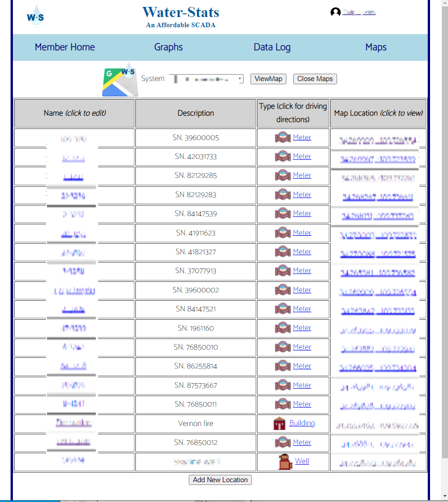The image size is (448, 502).
Task: Click the Well type link
Action: [x=302, y=461]
